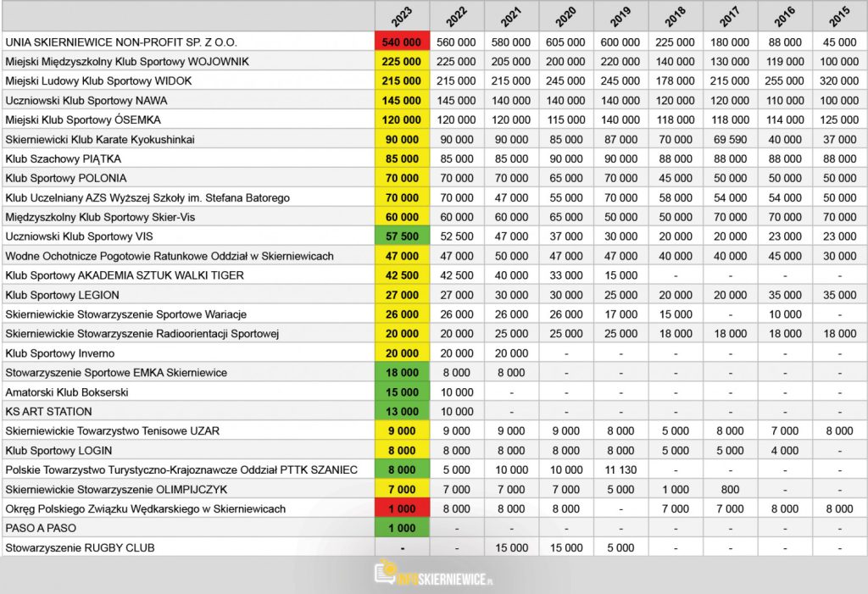Screen dimensions: 868x594
Task: Select the UNIA SKIERNIEWICE NON-PROFIT row name
Action: [x=121, y=42]
